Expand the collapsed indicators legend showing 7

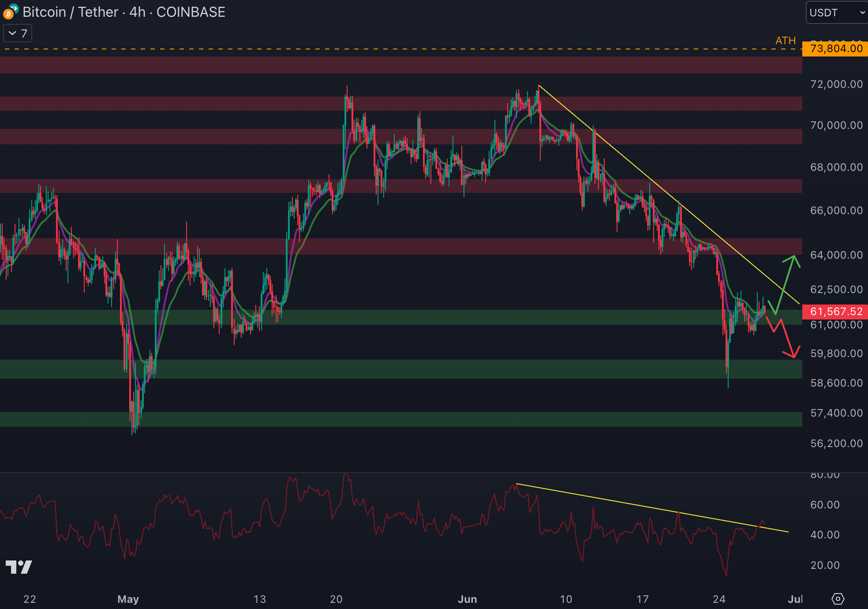pyautogui.click(x=18, y=34)
